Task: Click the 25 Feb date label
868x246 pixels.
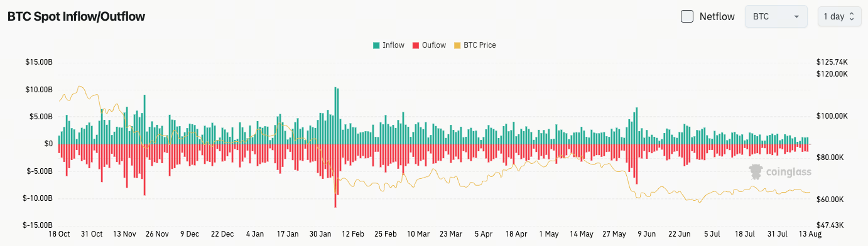Action: [386, 234]
